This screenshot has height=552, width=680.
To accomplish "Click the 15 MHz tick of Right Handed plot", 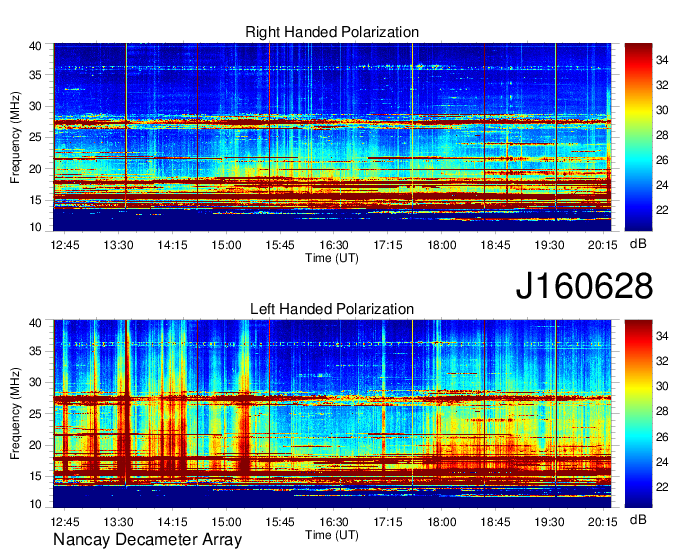I will 36,200.
